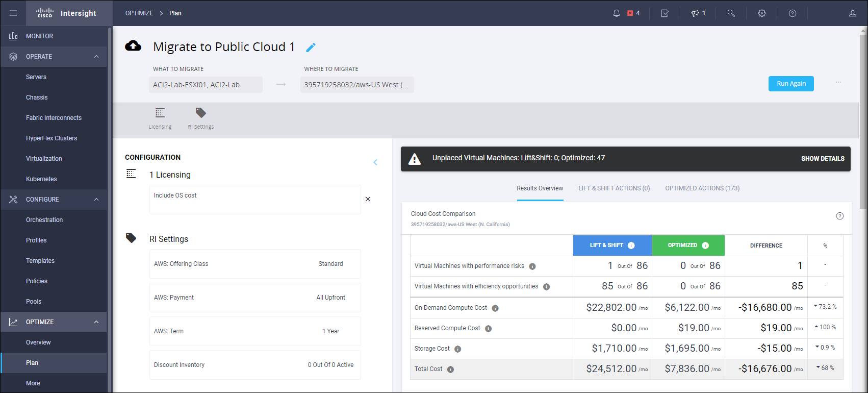The width and height of the screenshot is (868, 393).
Task: Collapse the OPTIMIZE sidebar section
Action: click(96, 322)
